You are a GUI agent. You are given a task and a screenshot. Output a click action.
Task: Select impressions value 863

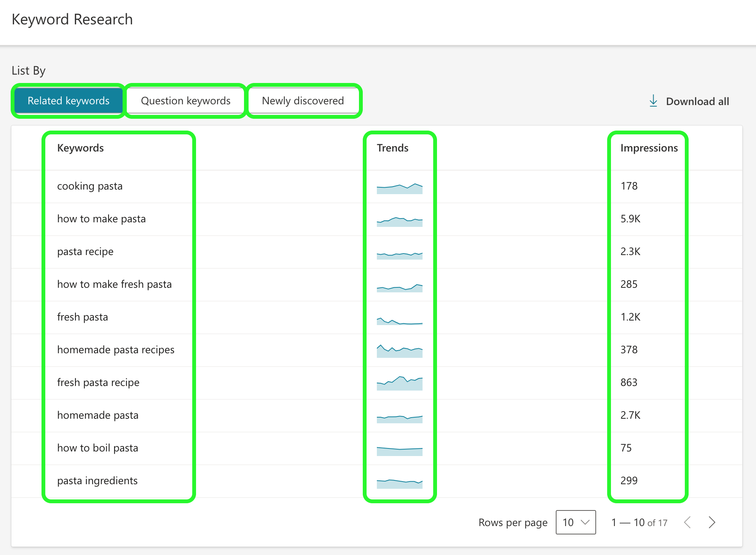click(629, 383)
